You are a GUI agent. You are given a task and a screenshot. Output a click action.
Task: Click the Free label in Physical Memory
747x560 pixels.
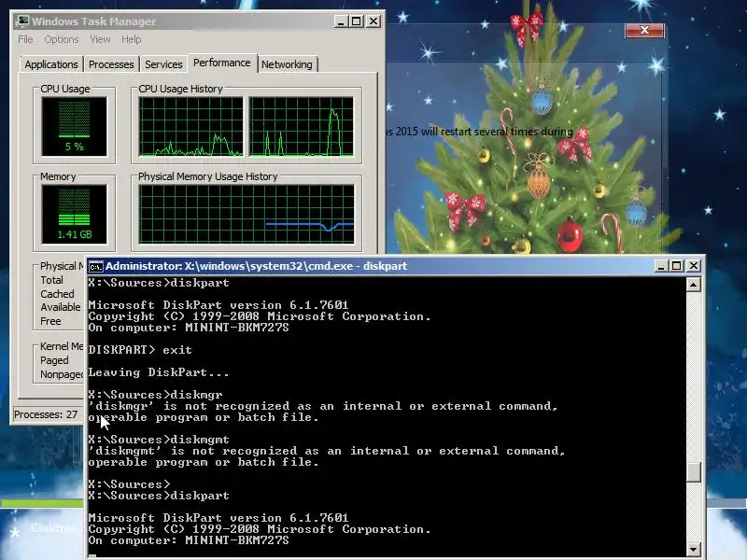click(x=50, y=321)
